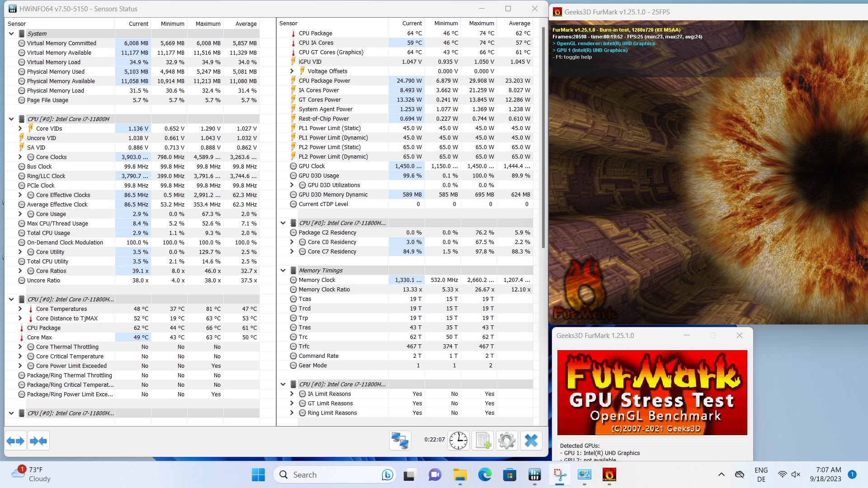Click the Task View taskbar icon

(410, 475)
